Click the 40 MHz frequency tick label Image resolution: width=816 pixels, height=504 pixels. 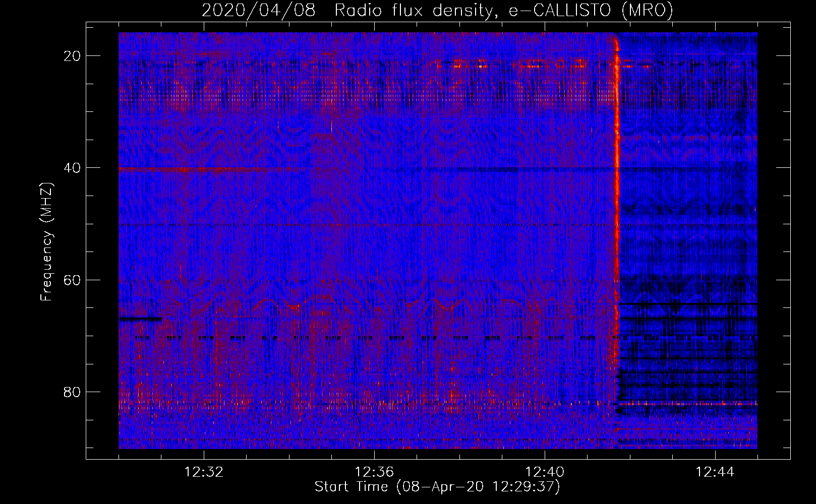pyautogui.click(x=72, y=168)
